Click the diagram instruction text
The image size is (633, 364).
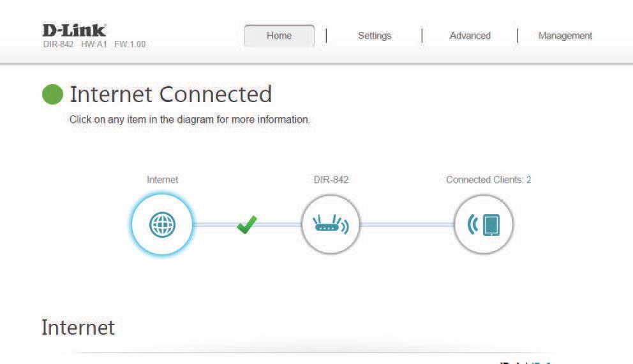[x=190, y=120]
